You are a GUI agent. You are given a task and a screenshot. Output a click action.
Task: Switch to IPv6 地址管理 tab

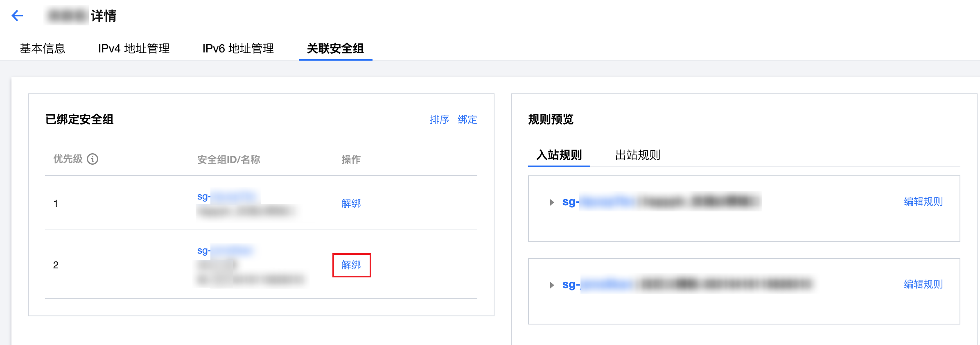(x=238, y=48)
